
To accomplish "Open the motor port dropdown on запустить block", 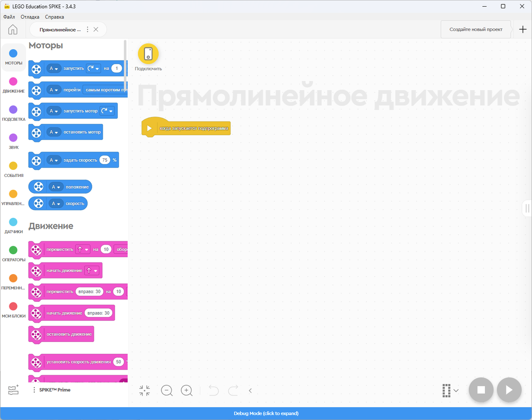I will click(54, 68).
